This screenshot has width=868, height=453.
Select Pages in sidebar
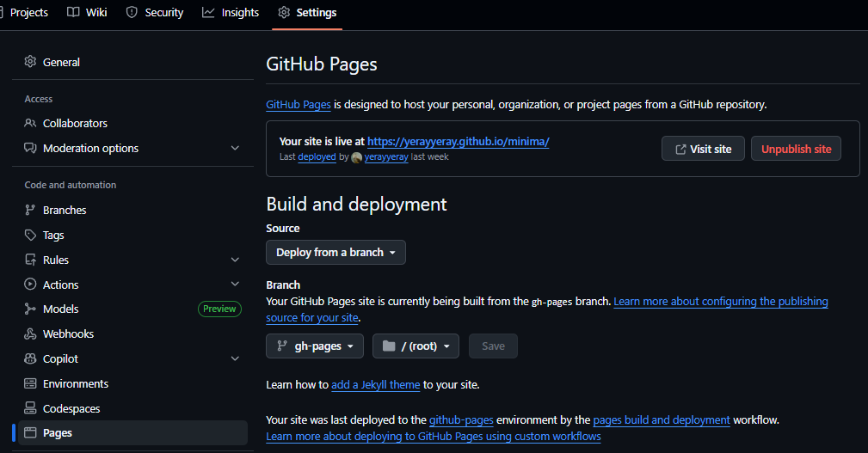[132, 432]
